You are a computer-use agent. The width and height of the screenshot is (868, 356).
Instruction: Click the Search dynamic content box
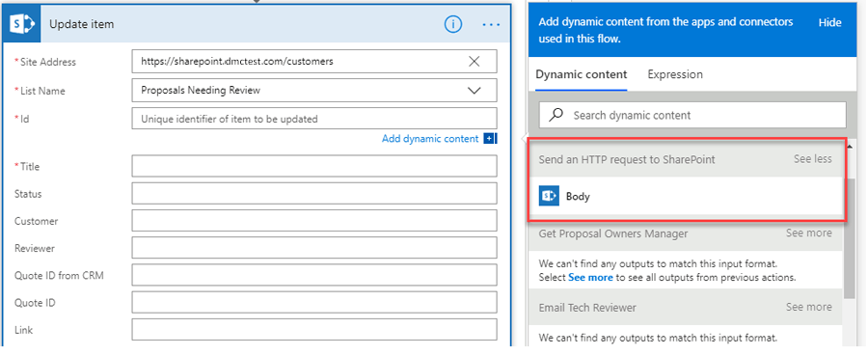692,115
